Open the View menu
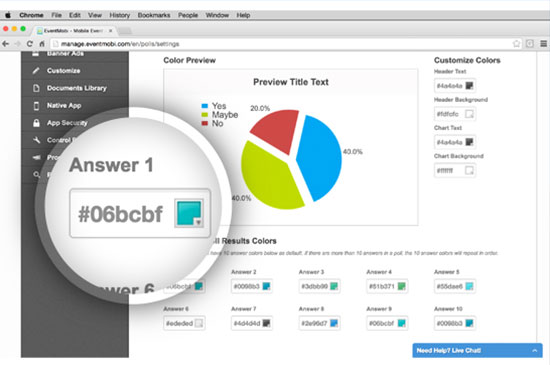Screen dimensions: 550x365 (x=95, y=15)
